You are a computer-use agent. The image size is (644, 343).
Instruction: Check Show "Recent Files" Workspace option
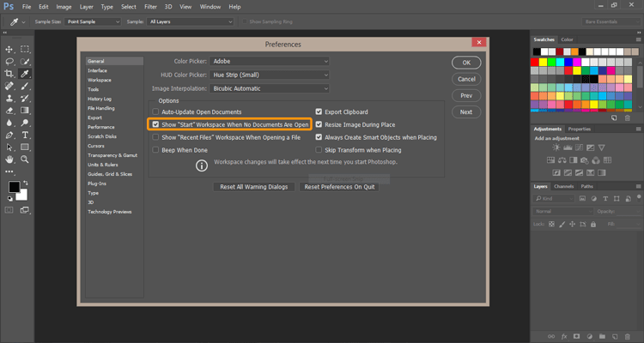click(155, 137)
